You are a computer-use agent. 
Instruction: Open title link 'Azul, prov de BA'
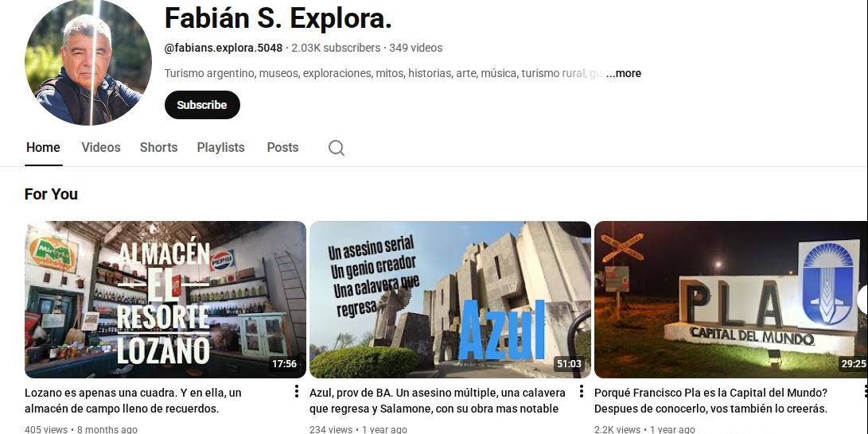438,401
